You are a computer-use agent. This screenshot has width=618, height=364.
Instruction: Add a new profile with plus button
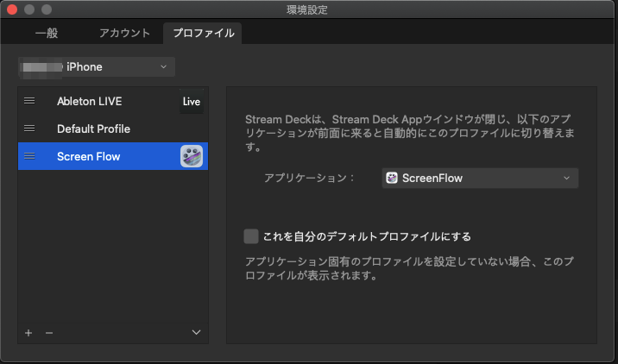click(28, 333)
